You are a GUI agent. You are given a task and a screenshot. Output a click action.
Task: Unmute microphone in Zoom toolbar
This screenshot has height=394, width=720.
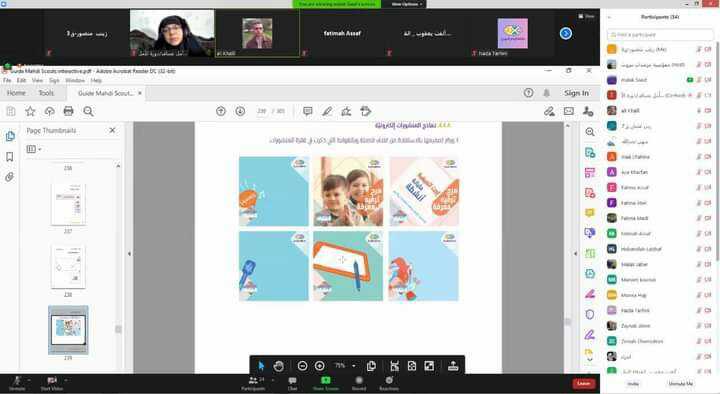point(17,383)
